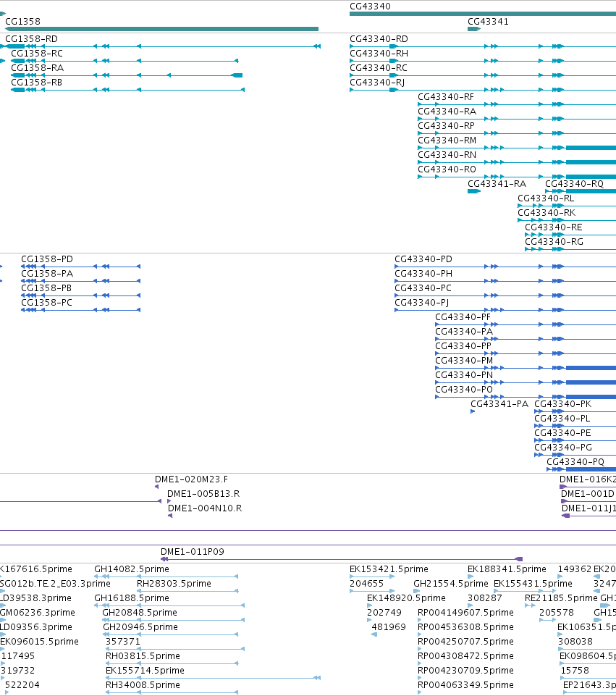The width and height of the screenshot is (616, 696).
Task: Click BAC end DME1-005B13.R
Action: pos(169,501)
